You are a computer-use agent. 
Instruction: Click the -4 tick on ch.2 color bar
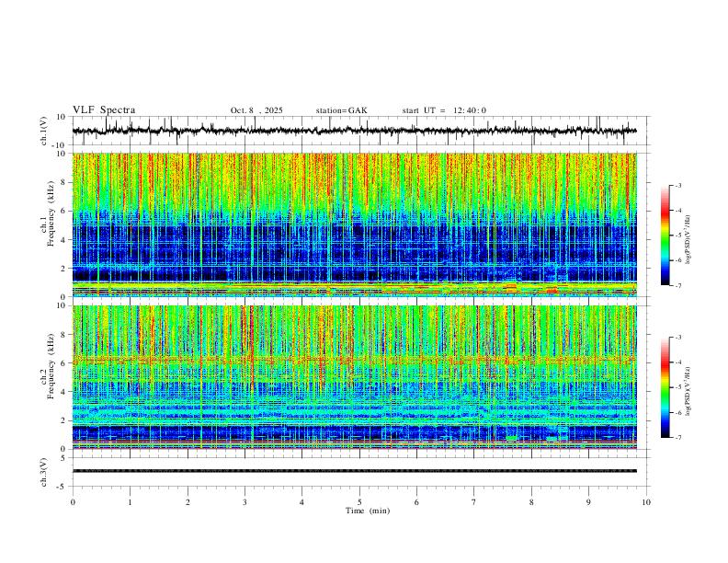pos(677,362)
